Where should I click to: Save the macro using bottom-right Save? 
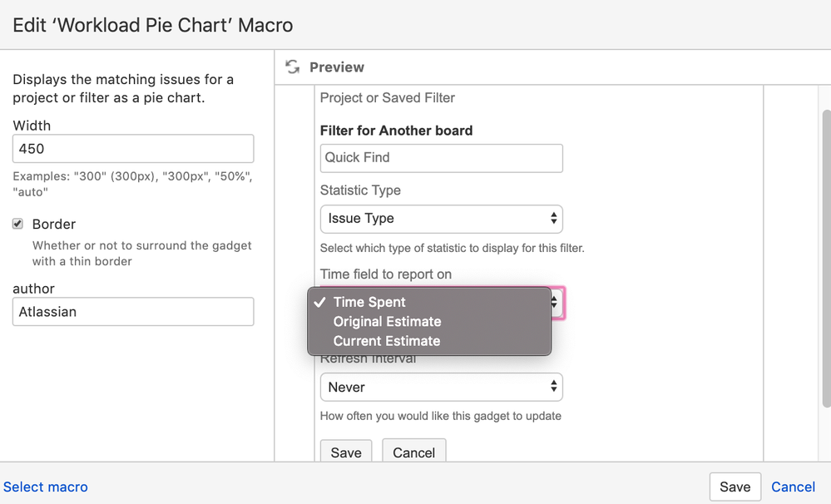[735, 487]
